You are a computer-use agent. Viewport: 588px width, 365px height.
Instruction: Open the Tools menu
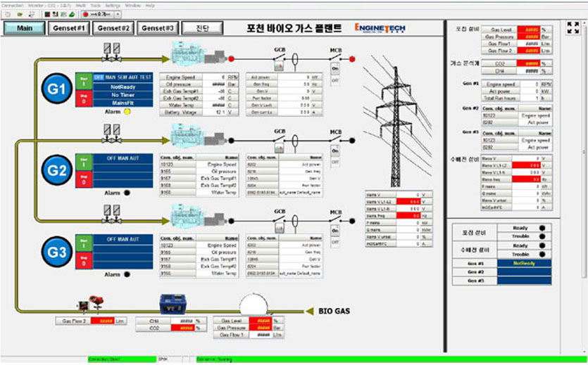(95, 6)
